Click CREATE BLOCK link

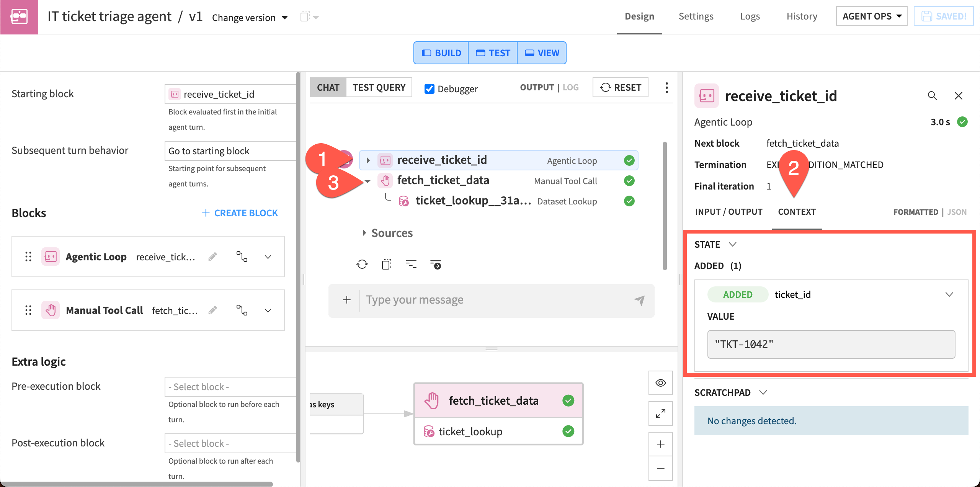coord(240,213)
